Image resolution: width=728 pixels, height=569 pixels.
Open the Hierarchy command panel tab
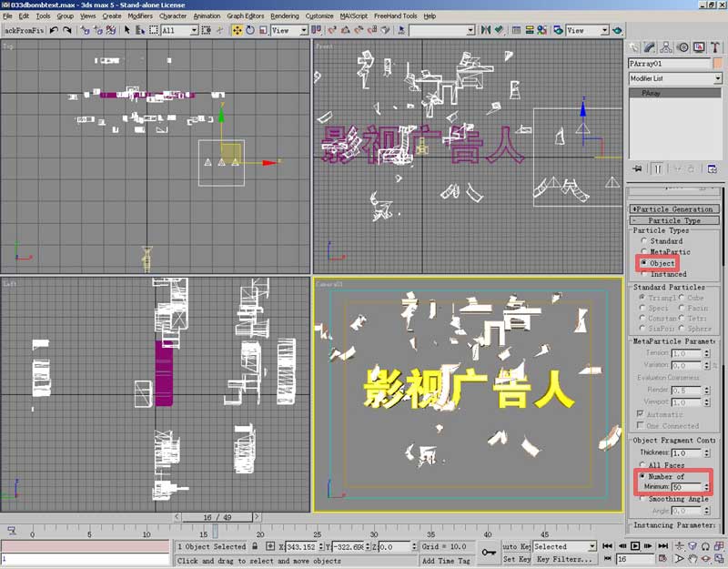click(x=666, y=46)
